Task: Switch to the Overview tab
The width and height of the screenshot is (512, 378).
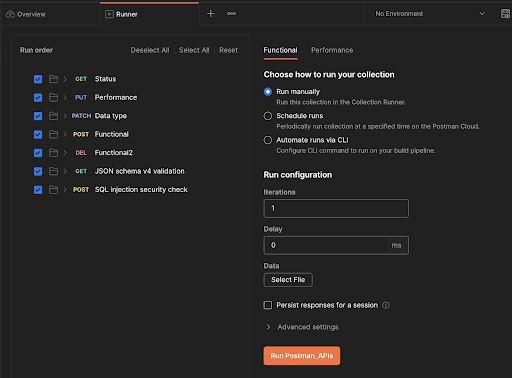Action: [x=50, y=14]
